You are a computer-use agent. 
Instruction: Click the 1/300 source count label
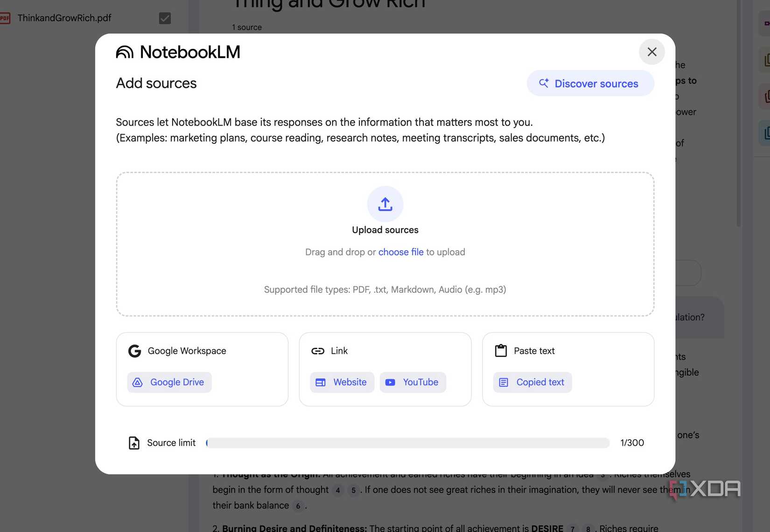point(632,443)
